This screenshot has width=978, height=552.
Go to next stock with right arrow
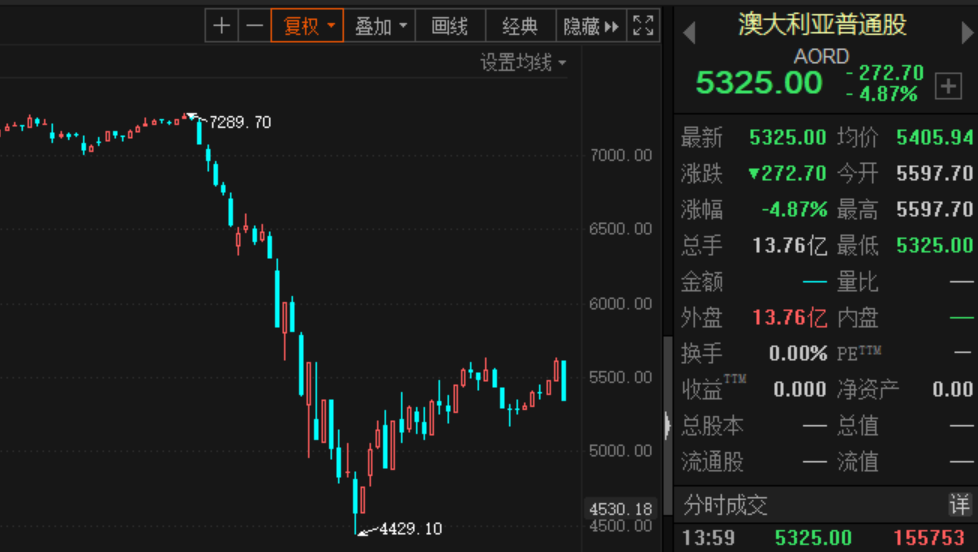tap(967, 32)
